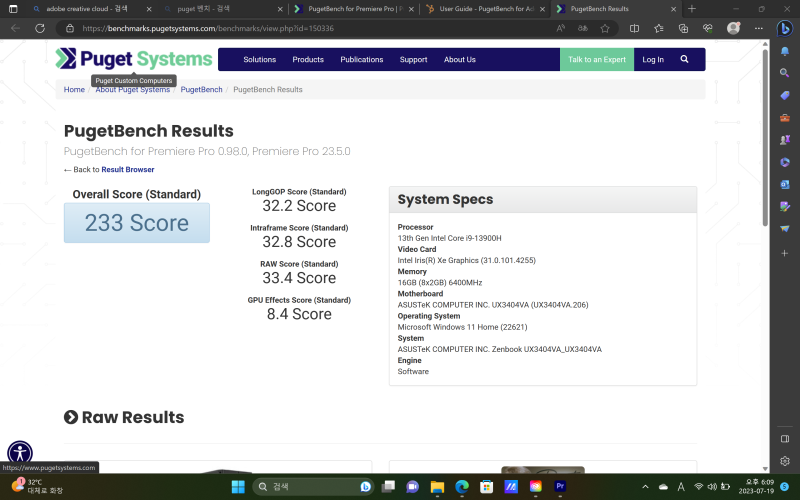Open the sidebar search icon

785,73
